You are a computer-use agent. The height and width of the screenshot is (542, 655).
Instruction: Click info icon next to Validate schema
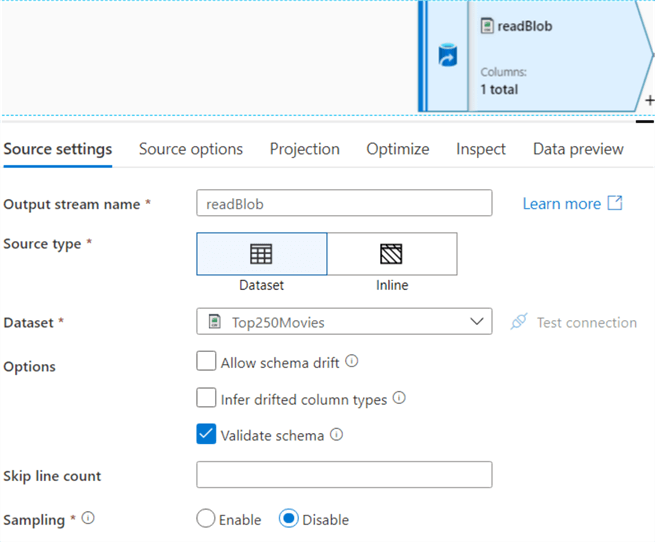[336, 435]
